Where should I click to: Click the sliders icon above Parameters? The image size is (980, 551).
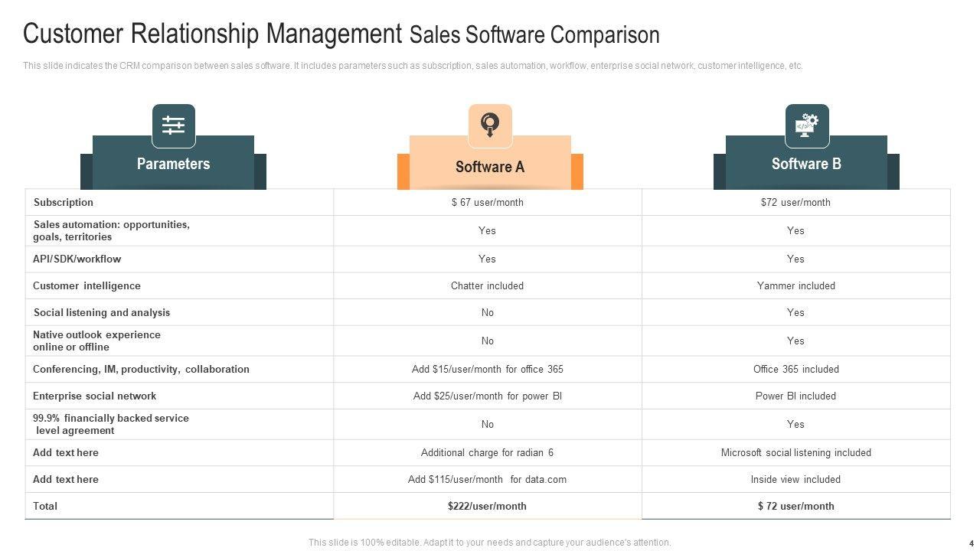point(174,126)
